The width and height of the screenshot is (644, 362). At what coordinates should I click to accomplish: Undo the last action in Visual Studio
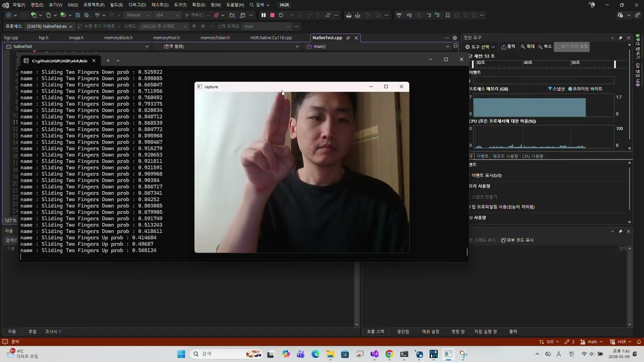pyautogui.click(x=97, y=15)
